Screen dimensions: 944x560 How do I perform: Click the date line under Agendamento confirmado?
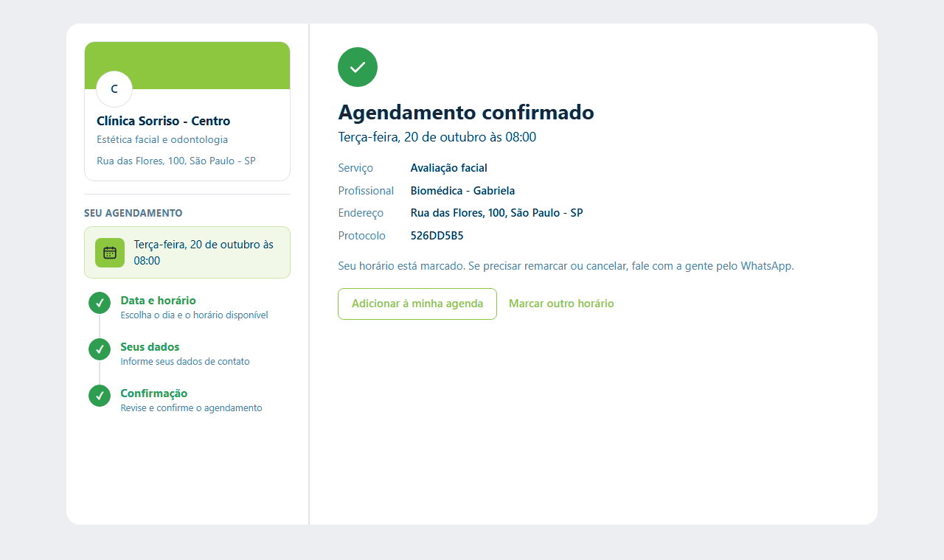[x=437, y=137]
